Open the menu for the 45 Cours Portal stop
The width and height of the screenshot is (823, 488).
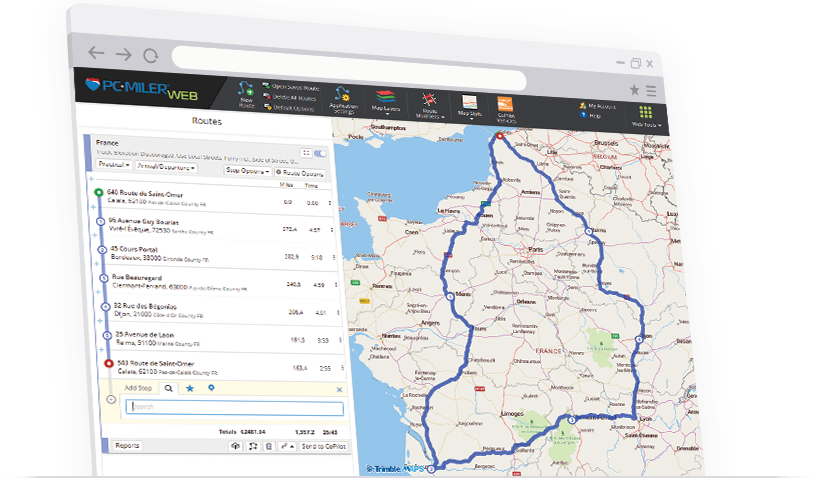(334, 258)
